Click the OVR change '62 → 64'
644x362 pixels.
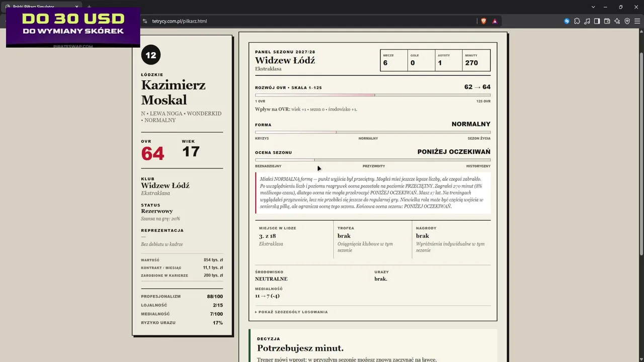click(x=477, y=87)
